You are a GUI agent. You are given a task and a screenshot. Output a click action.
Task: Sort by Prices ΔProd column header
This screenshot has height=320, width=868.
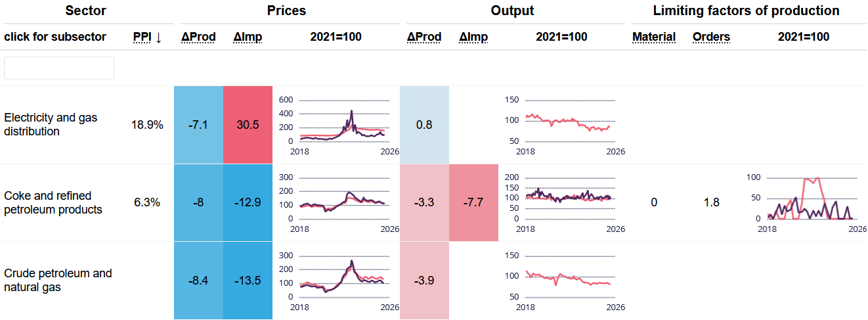tap(198, 37)
